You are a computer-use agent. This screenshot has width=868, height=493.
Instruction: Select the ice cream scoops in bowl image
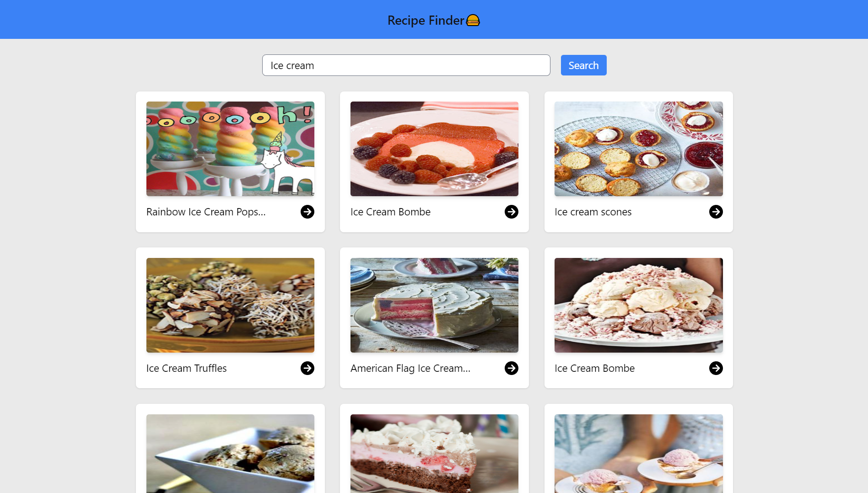click(230, 454)
